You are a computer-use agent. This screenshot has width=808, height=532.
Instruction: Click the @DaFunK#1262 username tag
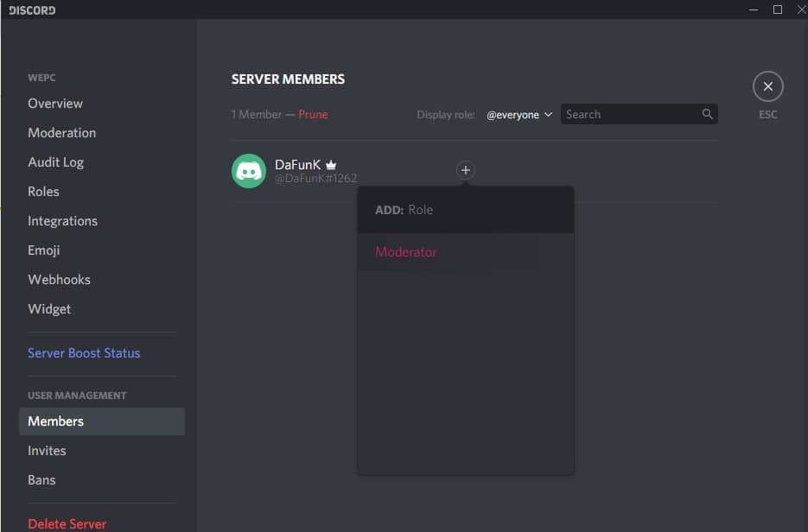pos(316,179)
